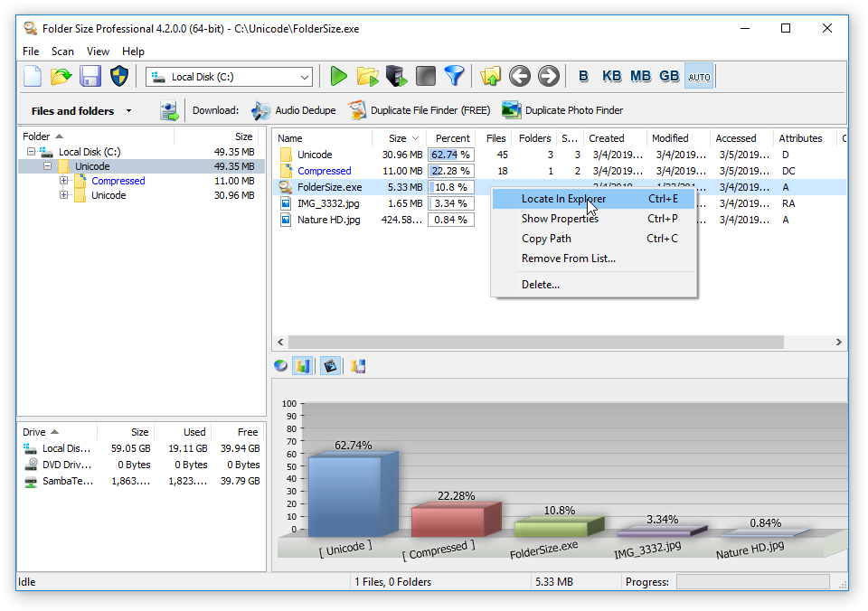Click the file list horizontal scrollbar

point(533,343)
